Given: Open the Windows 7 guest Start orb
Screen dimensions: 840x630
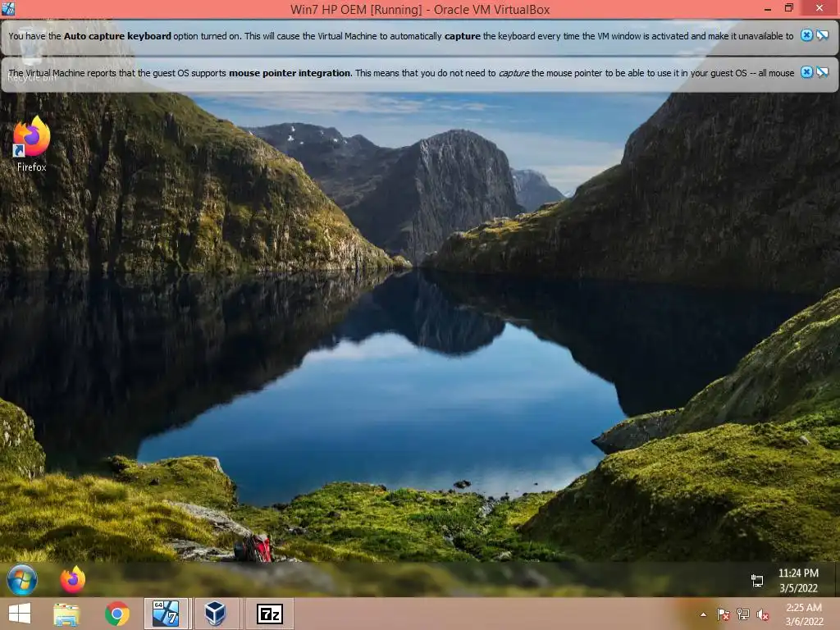Looking at the screenshot, I should (22, 579).
